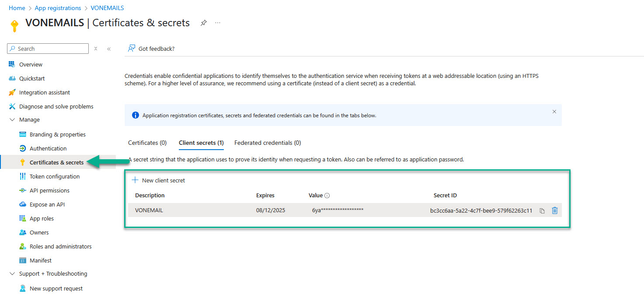This screenshot has height=301, width=644.
Task: Click New client secret button
Action: 158,180
